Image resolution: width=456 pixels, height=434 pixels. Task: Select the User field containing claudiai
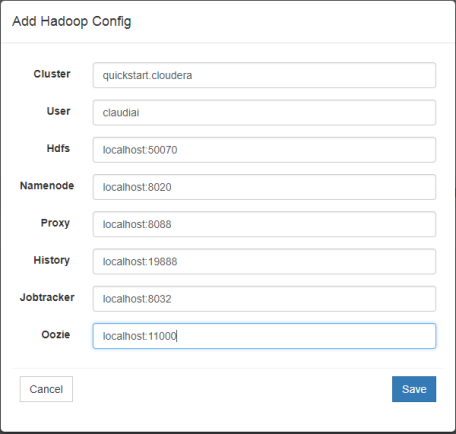click(264, 112)
